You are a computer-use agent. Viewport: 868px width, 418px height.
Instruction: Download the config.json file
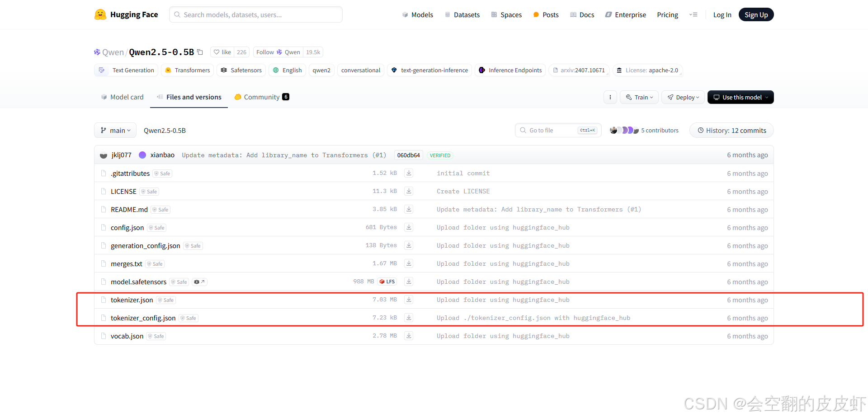pyautogui.click(x=409, y=227)
